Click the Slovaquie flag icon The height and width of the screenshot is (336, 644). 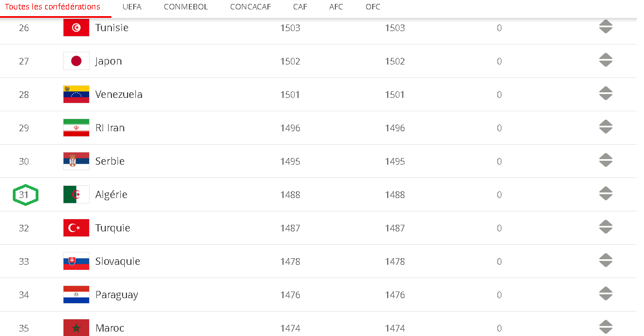tap(76, 261)
